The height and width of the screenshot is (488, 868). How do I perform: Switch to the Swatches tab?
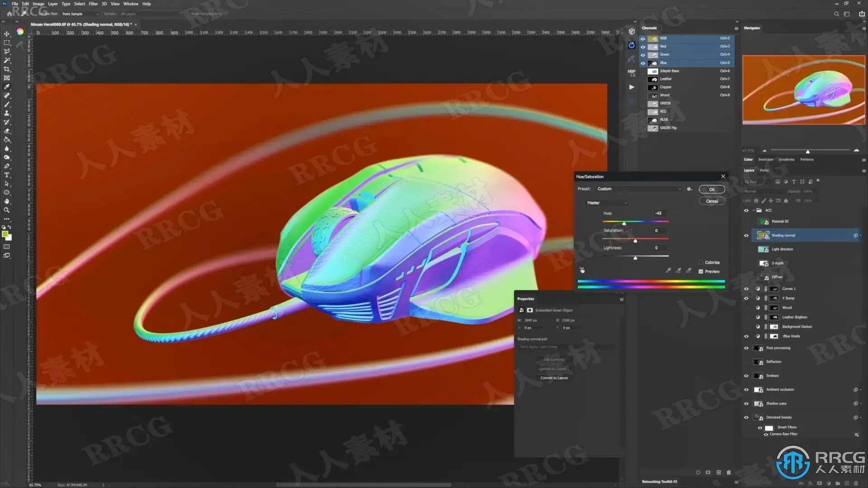(x=765, y=160)
